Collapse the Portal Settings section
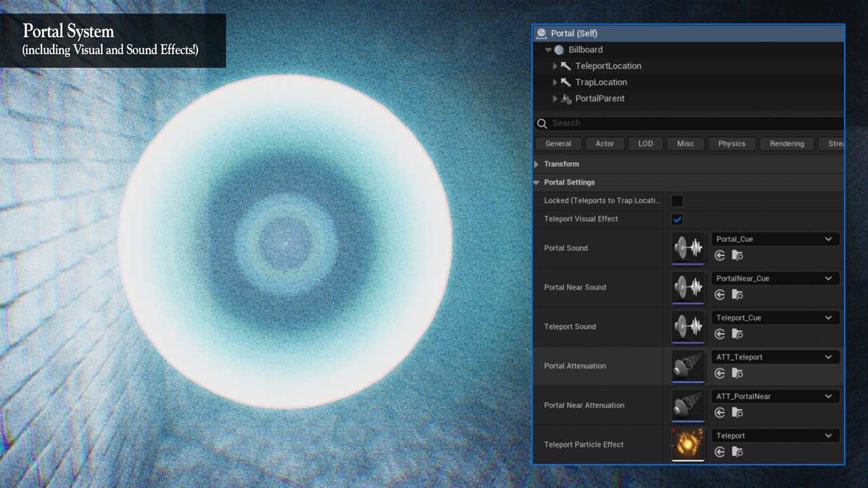The width and height of the screenshot is (868, 488). point(537,182)
